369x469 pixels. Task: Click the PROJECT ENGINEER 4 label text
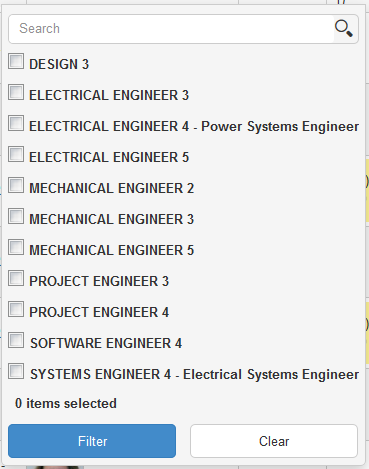(x=99, y=312)
